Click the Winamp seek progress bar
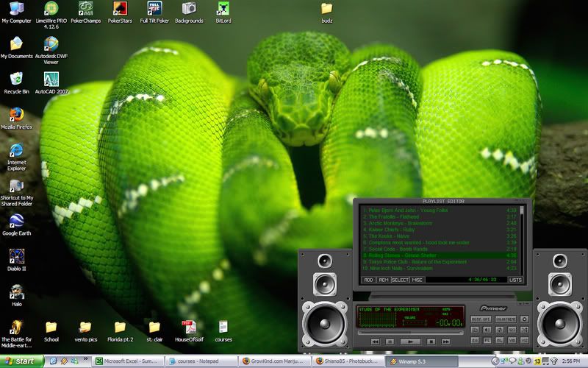Viewport: 588px width, 368px height. 411,333
